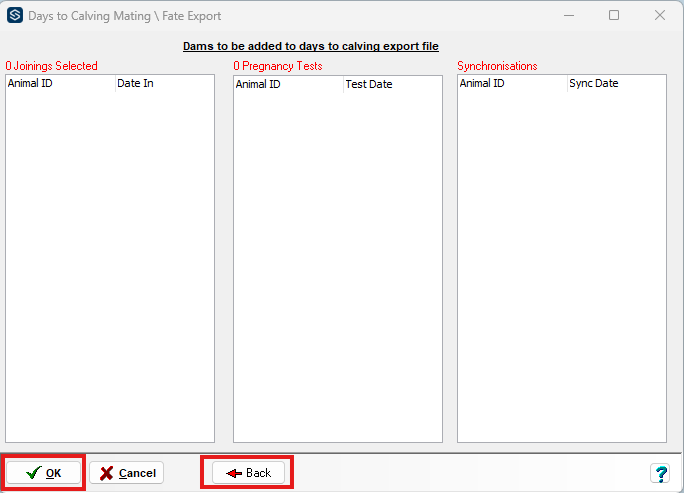This screenshot has height=493, width=684.
Task: Click the Sync Date column header
Action: tap(616, 84)
